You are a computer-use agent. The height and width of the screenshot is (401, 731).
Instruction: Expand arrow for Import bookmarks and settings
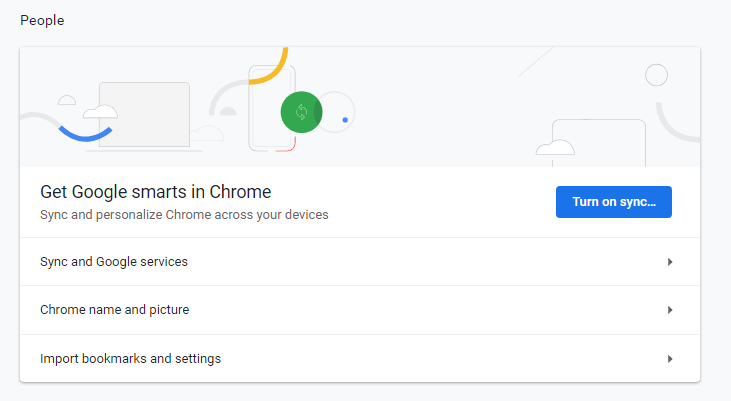670,358
